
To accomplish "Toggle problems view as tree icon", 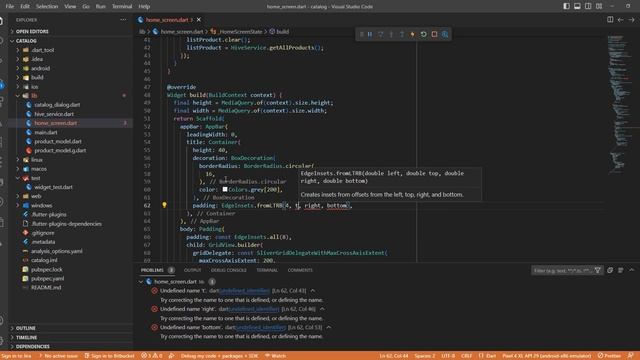I will (x=620, y=270).
